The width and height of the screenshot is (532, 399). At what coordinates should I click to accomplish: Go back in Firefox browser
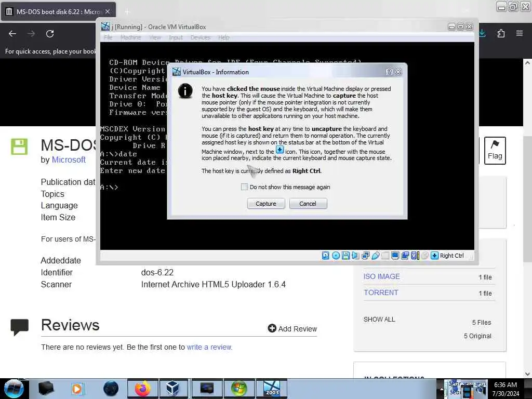click(12, 34)
